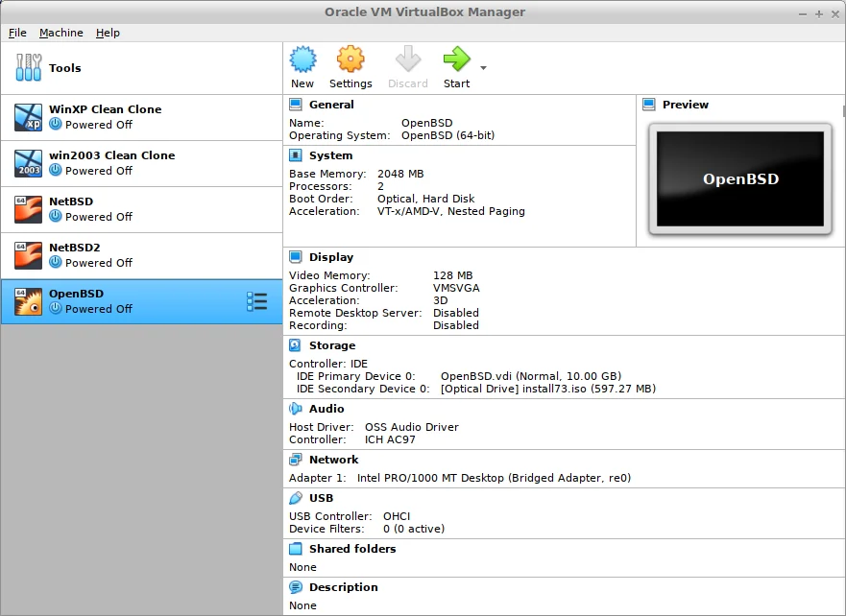This screenshot has height=616, width=846.
Task: Open the Help menu
Action: [x=108, y=33]
